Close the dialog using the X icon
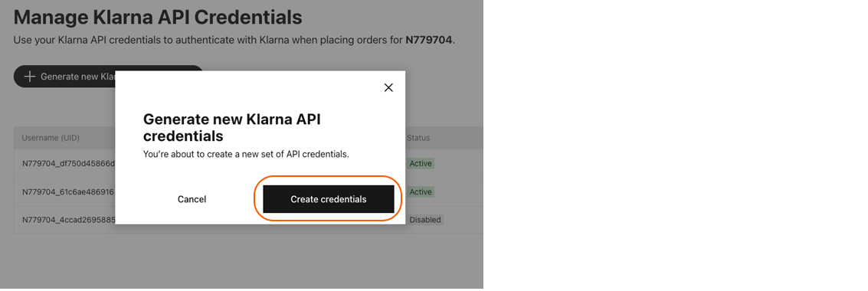Viewport: 868px width, 291px height. (x=388, y=87)
